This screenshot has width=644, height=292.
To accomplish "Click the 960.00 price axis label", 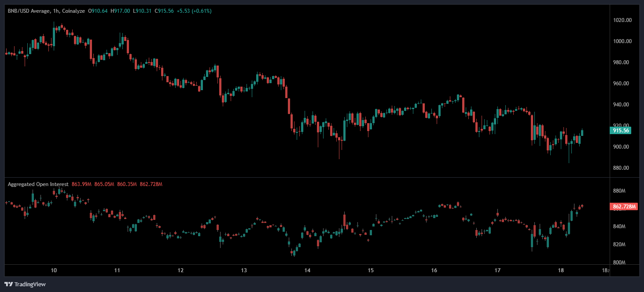I will tap(622, 84).
